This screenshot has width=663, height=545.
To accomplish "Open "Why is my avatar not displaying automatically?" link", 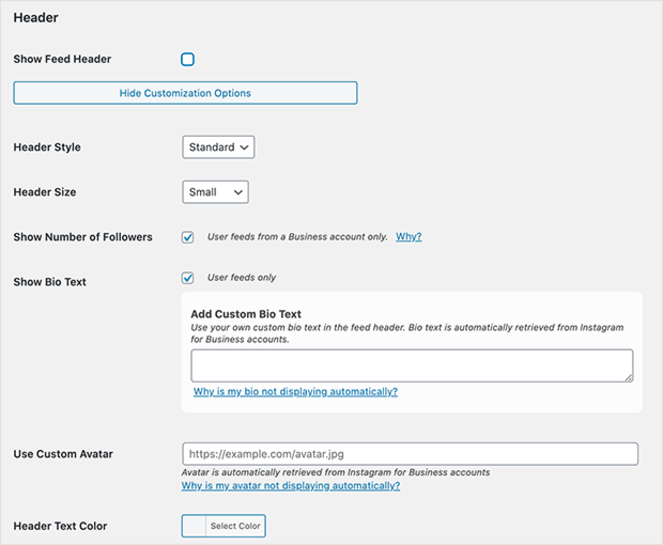I will (x=290, y=486).
